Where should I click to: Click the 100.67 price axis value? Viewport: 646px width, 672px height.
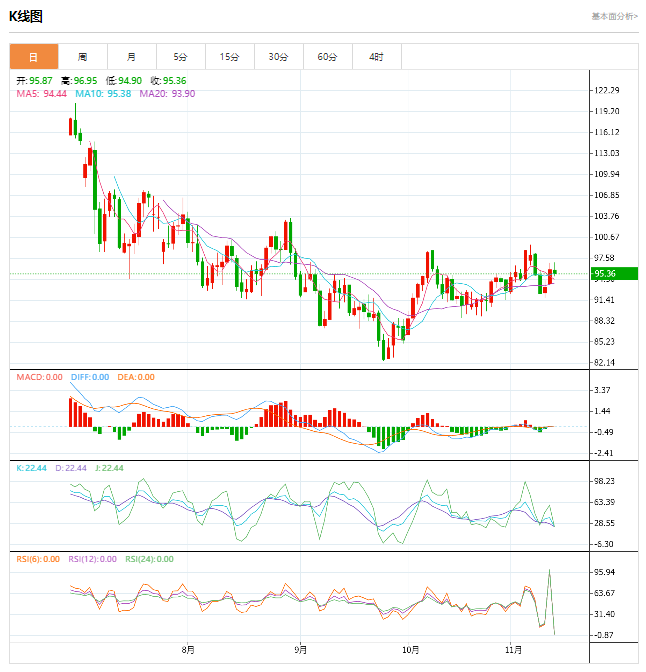[607, 237]
